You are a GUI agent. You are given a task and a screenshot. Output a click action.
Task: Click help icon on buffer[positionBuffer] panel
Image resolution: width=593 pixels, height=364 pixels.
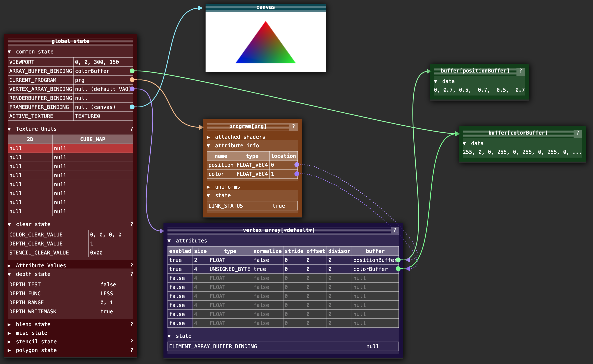pyautogui.click(x=520, y=71)
